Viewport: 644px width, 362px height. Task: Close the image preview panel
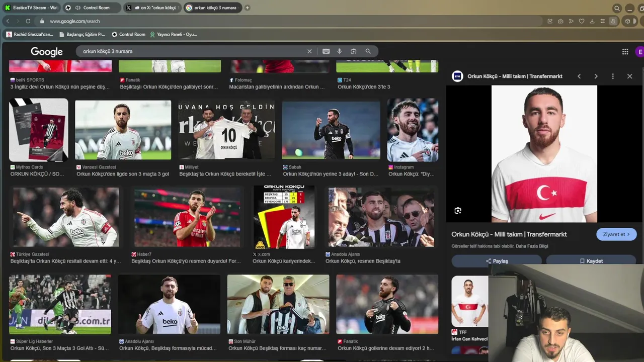coord(629,76)
